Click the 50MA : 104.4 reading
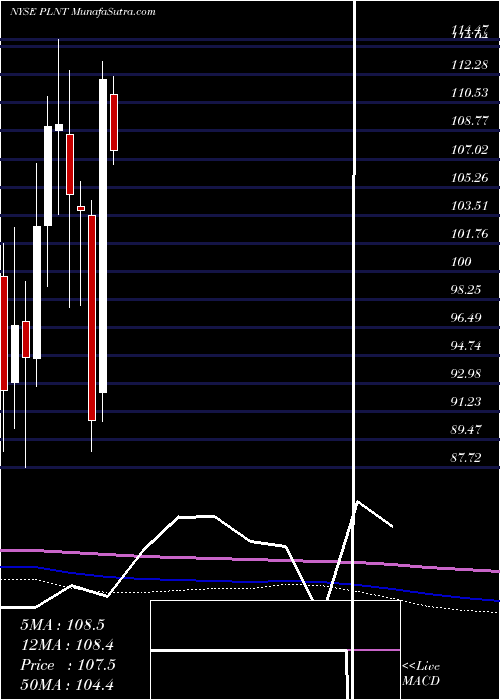 (x=69, y=685)
